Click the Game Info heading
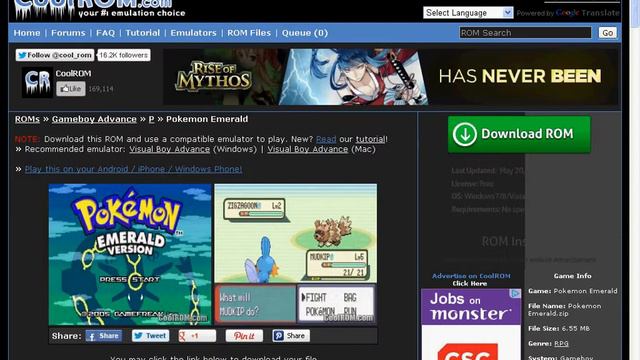The image size is (640, 360). coord(572,276)
